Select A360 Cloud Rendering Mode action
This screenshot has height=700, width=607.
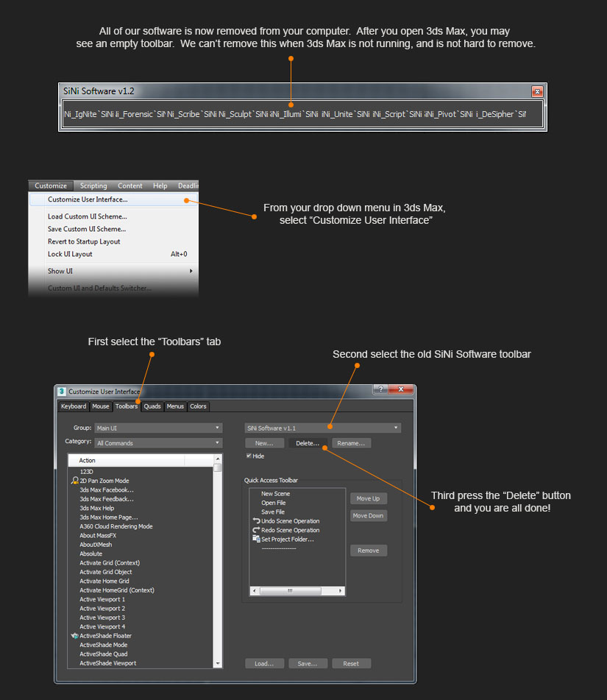click(116, 526)
